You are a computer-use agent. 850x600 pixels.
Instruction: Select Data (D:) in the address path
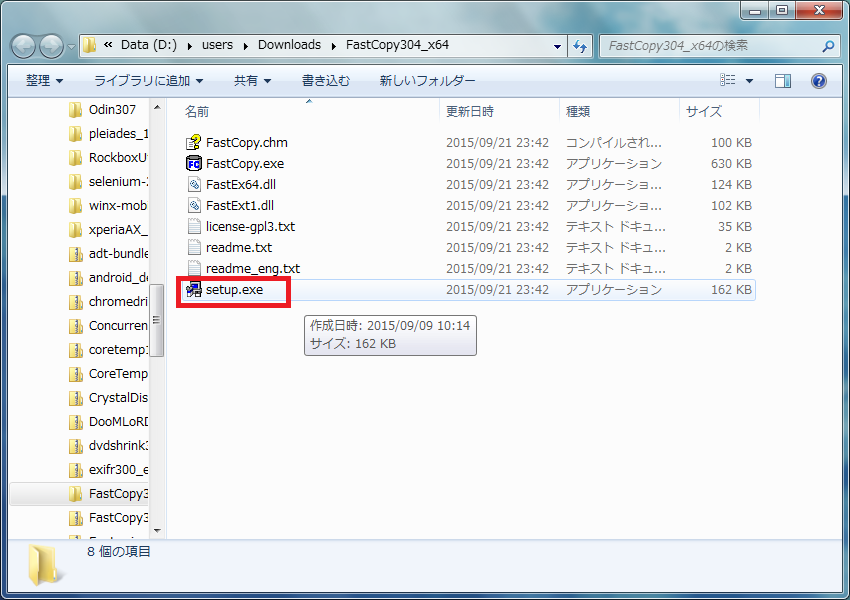pyautogui.click(x=149, y=44)
